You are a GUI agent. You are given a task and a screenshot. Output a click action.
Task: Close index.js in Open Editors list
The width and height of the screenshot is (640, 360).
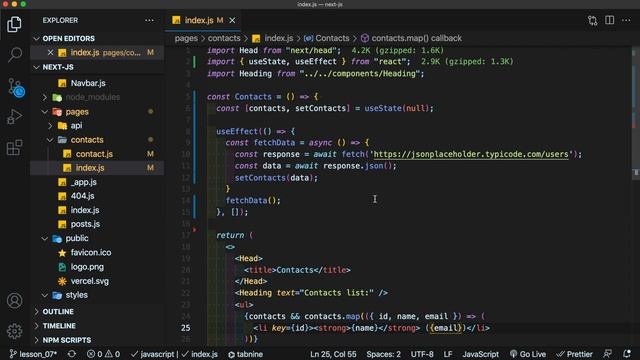(x=50, y=53)
